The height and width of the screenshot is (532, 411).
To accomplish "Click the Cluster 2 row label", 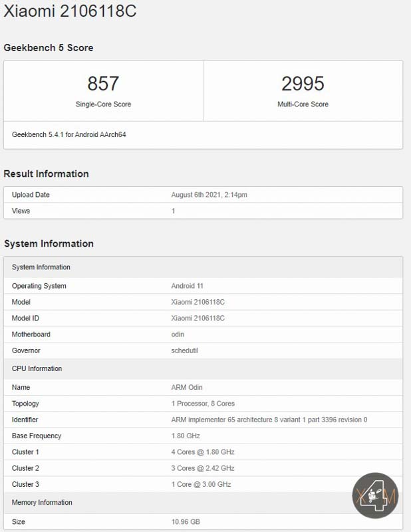I will point(25,468).
